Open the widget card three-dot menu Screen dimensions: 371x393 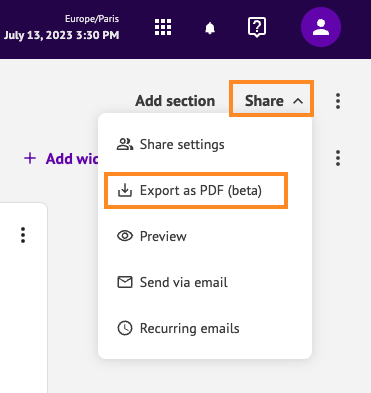pos(23,235)
